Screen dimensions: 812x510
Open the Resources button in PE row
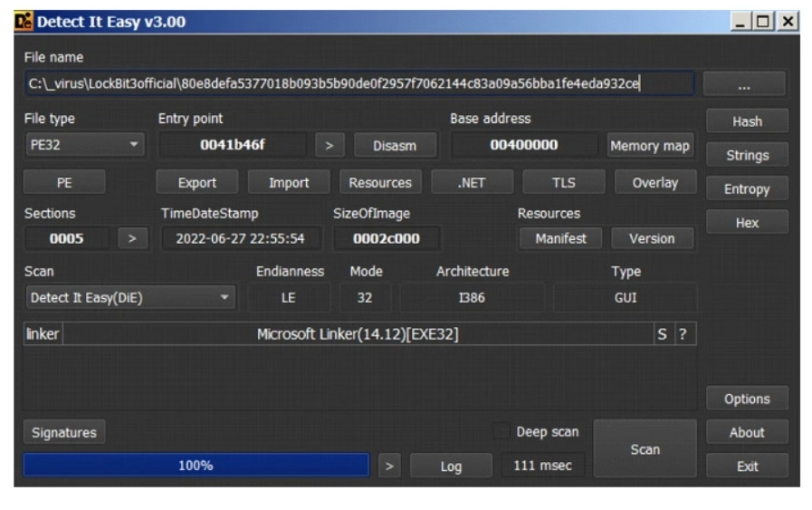[x=380, y=182]
